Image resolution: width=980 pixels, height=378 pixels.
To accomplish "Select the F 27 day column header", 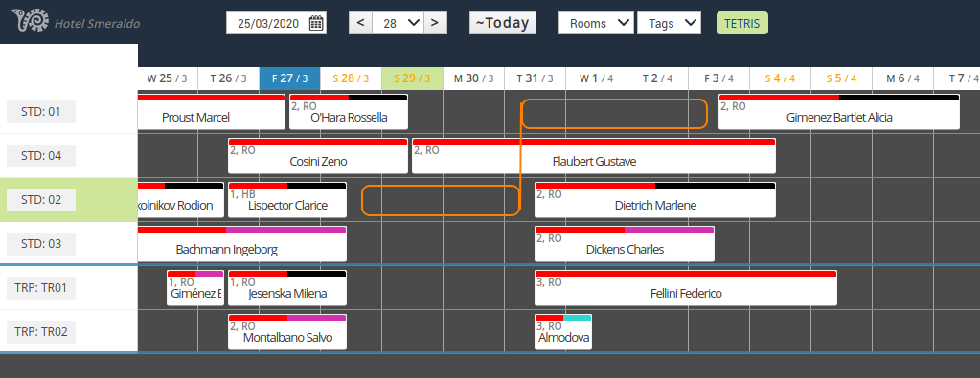I will [289, 78].
